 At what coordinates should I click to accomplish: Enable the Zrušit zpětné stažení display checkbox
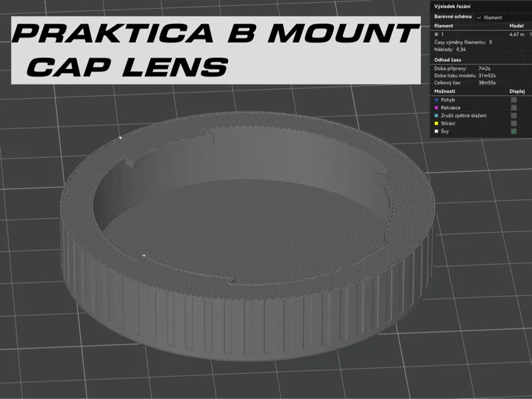[x=514, y=116]
